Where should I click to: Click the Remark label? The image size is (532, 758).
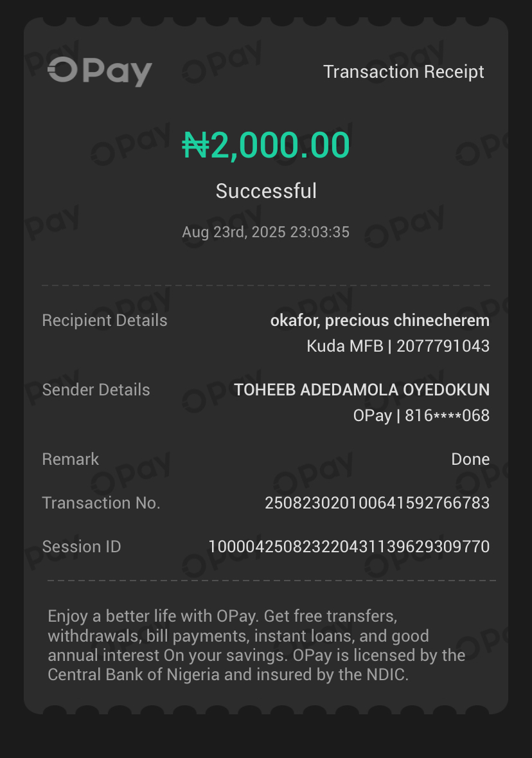pyautogui.click(x=71, y=460)
